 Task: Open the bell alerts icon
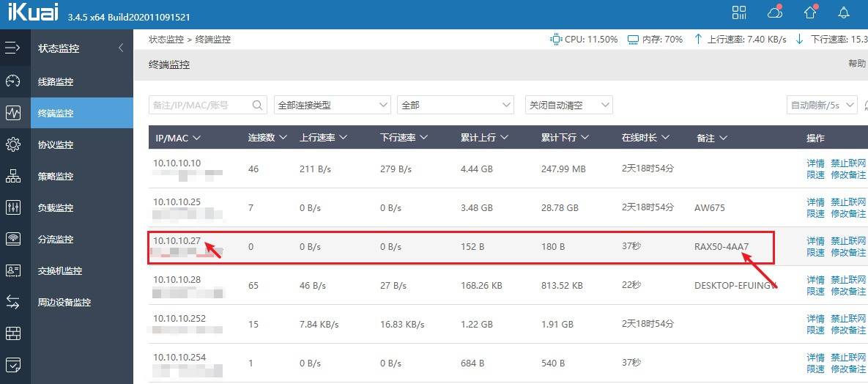tap(844, 12)
